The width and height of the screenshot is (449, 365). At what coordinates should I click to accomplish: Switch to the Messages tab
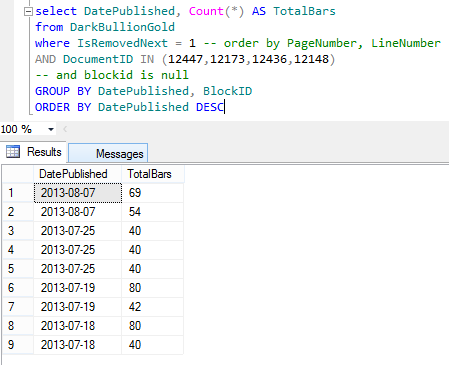click(x=108, y=153)
